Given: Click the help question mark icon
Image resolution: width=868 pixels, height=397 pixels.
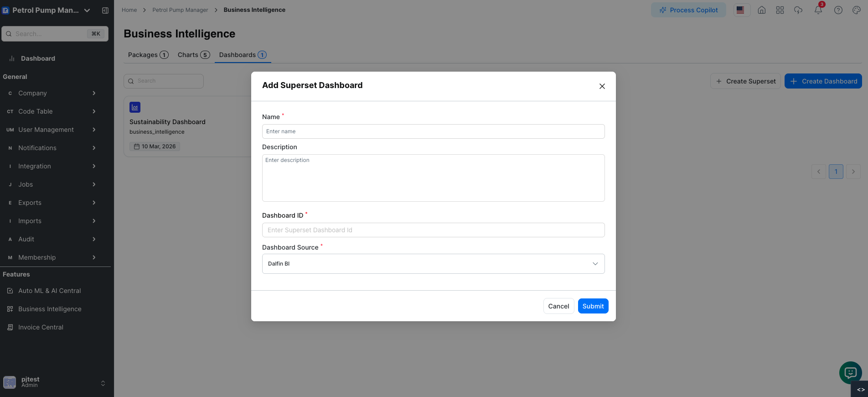Looking at the screenshot, I should coord(838,10).
